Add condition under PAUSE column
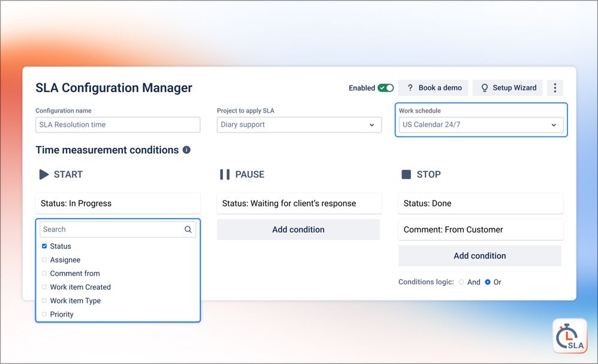 298,229
